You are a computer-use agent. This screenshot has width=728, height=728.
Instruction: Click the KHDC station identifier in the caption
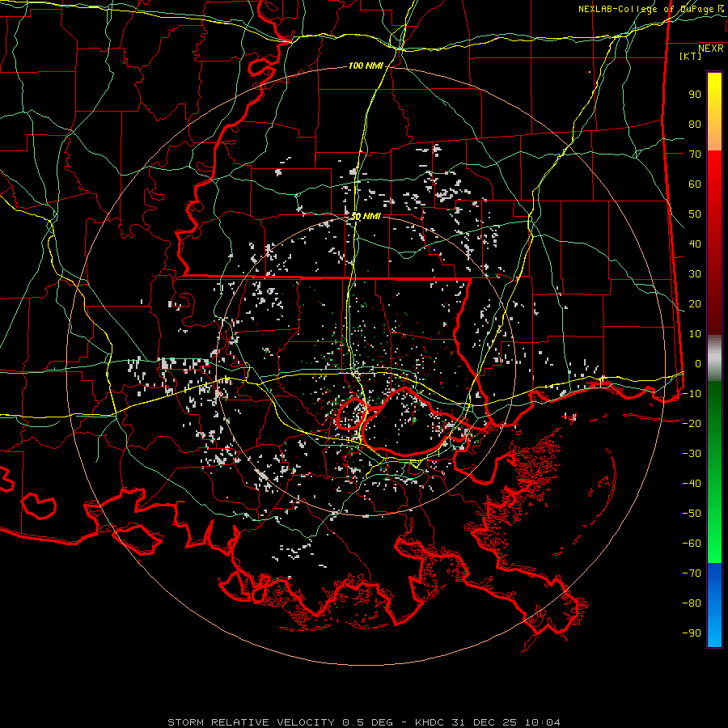click(430, 722)
